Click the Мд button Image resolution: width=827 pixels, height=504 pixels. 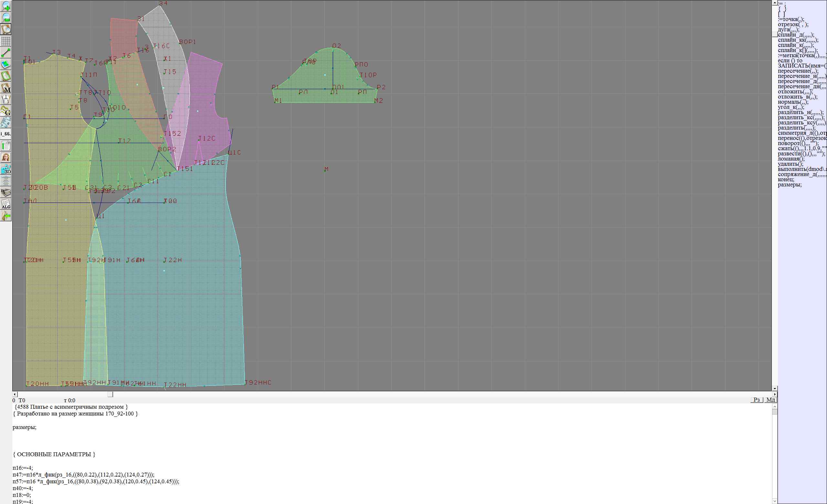click(x=770, y=400)
